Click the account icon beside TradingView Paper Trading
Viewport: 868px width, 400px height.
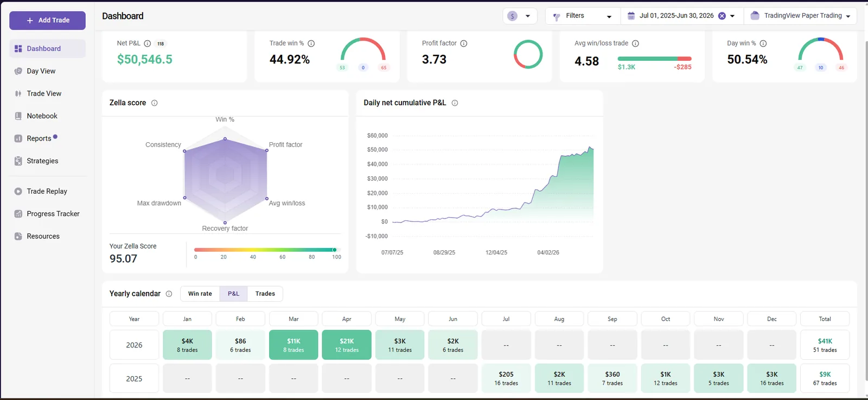[x=755, y=16]
